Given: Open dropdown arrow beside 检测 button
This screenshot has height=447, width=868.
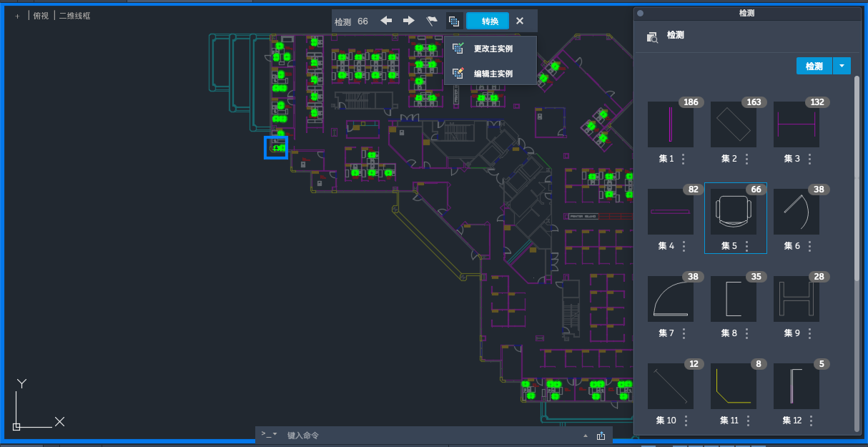Looking at the screenshot, I should point(842,66).
